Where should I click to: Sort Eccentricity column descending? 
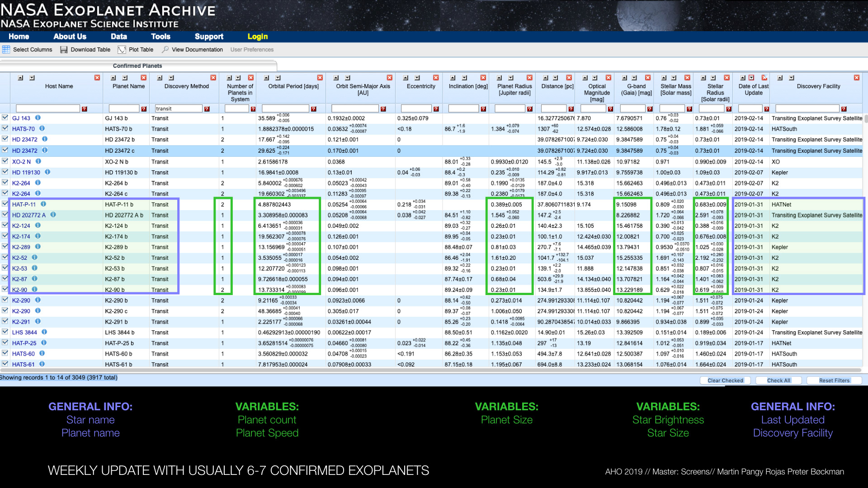coord(417,78)
